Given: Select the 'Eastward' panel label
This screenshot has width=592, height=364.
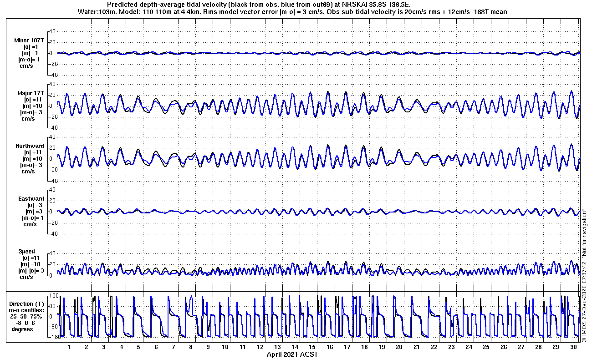Looking at the screenshot, I should coord(31,199).
